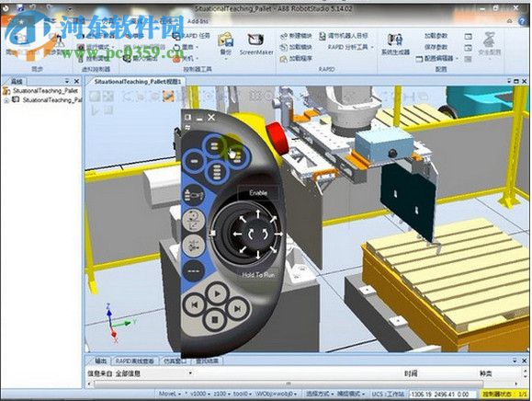Open 配置编辑器 configuration editor dropdown
This screenshot has width=532, height=401.
tap(437, 59)
